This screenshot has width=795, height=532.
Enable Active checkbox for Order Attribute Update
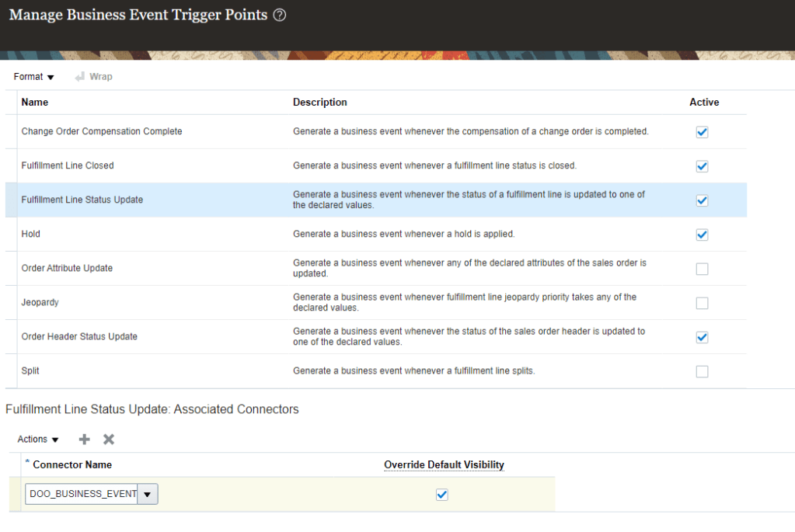point(703,269)
